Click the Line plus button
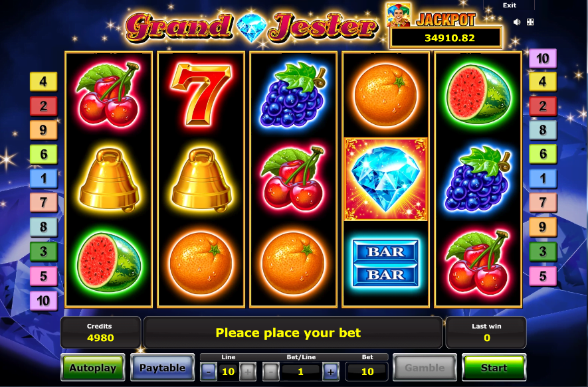588x387 pixels. coord(248,372)
